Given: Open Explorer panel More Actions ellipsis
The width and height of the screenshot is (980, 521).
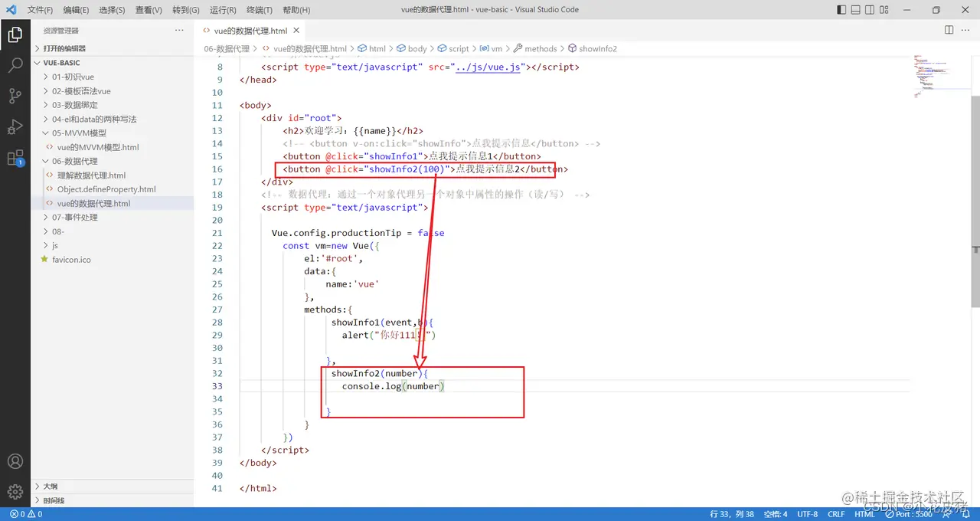Looking at the screenshot, I should click(x=179, y=30).
